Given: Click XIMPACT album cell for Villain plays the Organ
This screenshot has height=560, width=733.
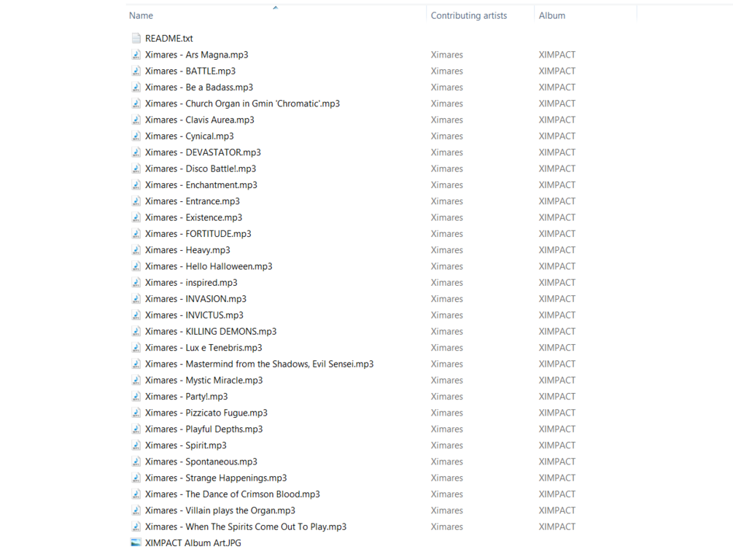Looking at the screenshot, I should [557, 510].
